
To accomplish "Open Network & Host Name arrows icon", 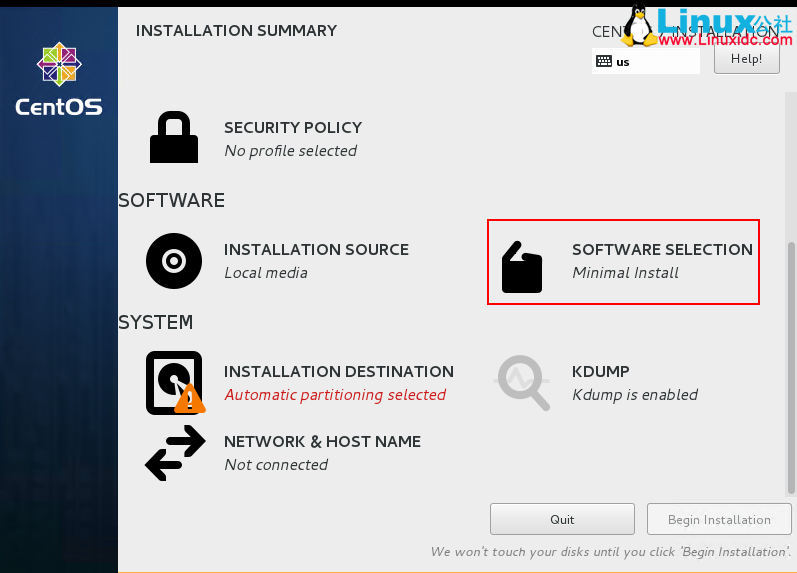I will tap(174, 453).
